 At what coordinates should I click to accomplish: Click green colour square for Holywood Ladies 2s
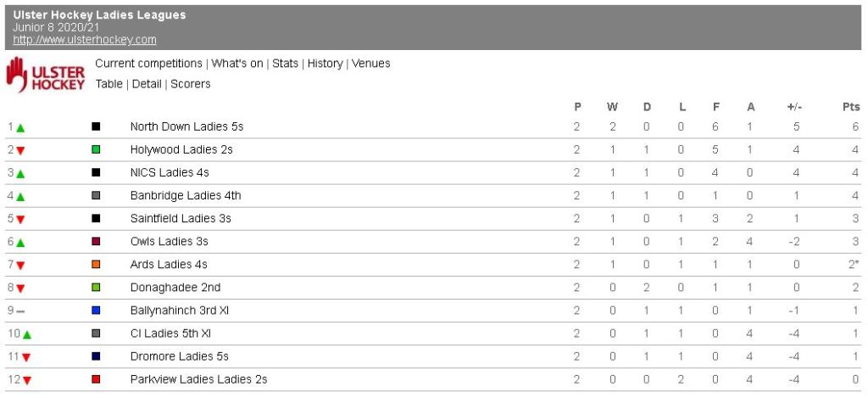click(x=96, y=149)
